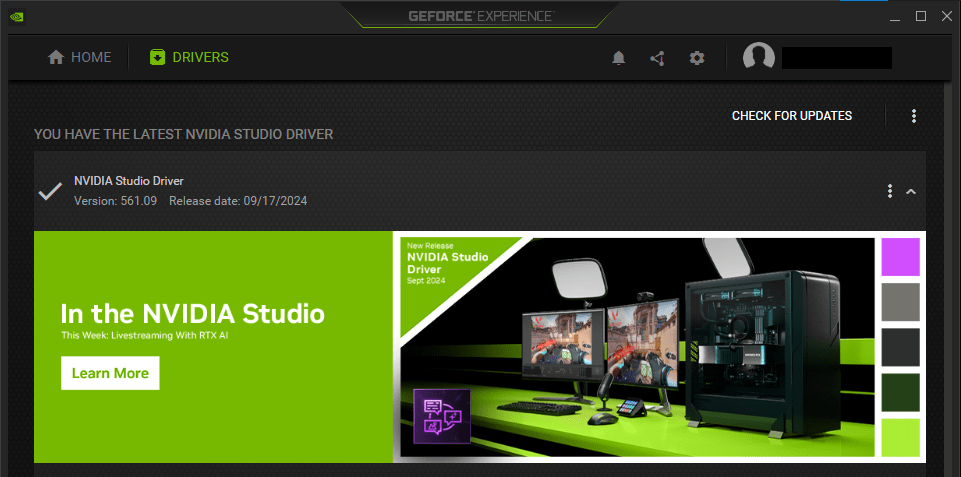Switch to the DRIVERS tab

[189, 57]
